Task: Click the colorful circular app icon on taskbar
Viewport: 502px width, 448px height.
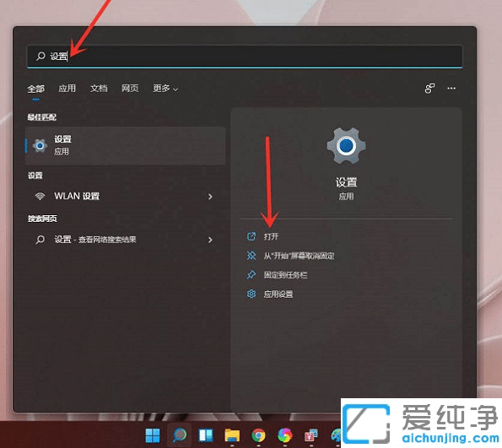Action: click(x=284, y=435)
